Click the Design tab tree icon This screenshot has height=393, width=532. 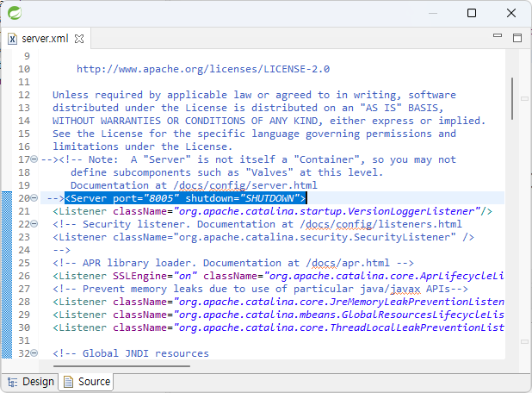click(13, 382)
